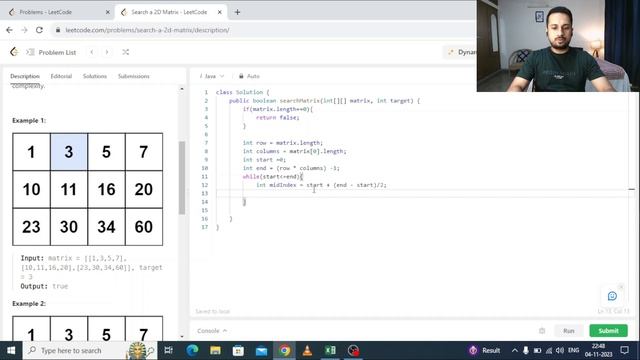The height and width of the screenshot is (360, 640).
Task: Open the ENG language indicator
Action: click(x=573, y=351)
